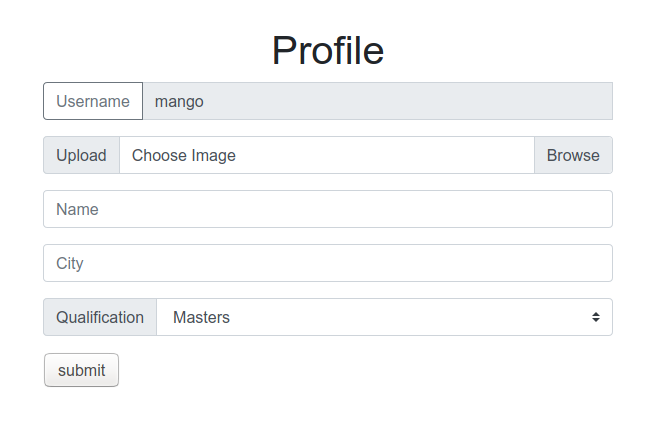Click the Name placeholder text
Screen dimensions: 667x424
(x=77, y=209)
